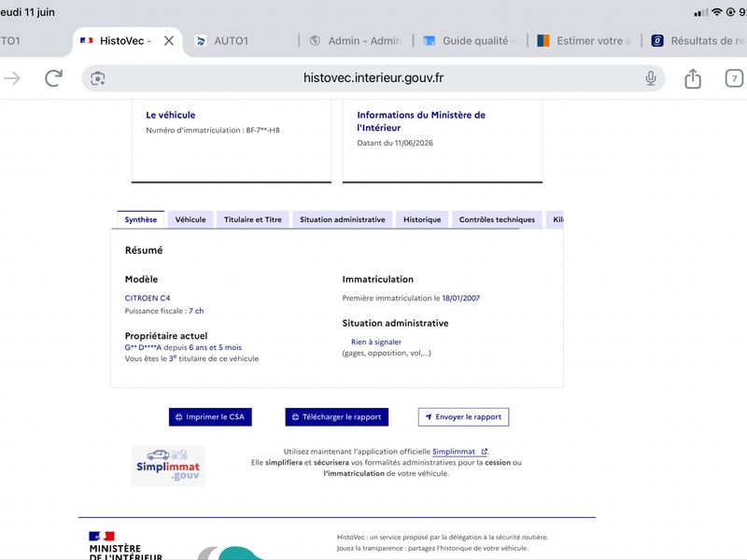
Task: Select the Synthèse tab
Action: pos(141,219)
